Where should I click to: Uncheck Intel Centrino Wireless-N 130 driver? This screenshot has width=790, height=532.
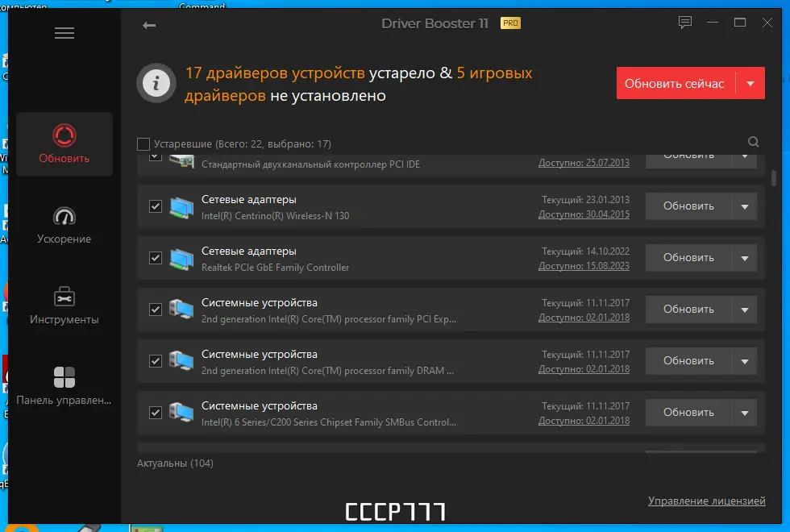point(156,206)
